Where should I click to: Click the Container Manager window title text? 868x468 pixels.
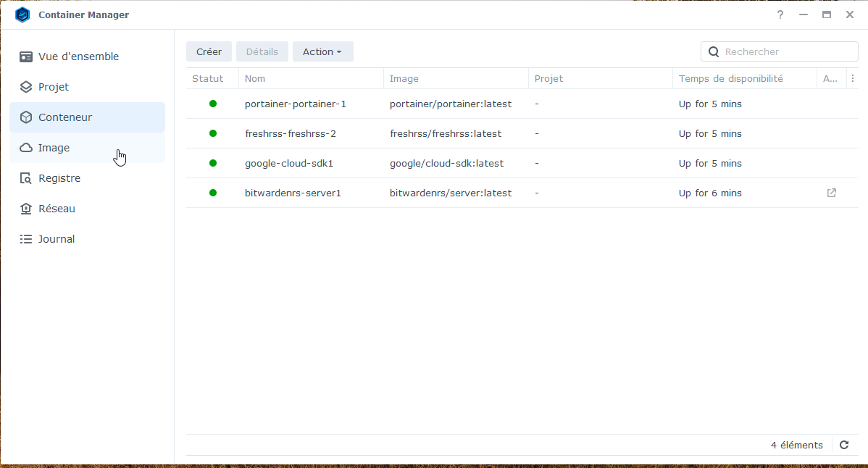click(x=83, y=15)
